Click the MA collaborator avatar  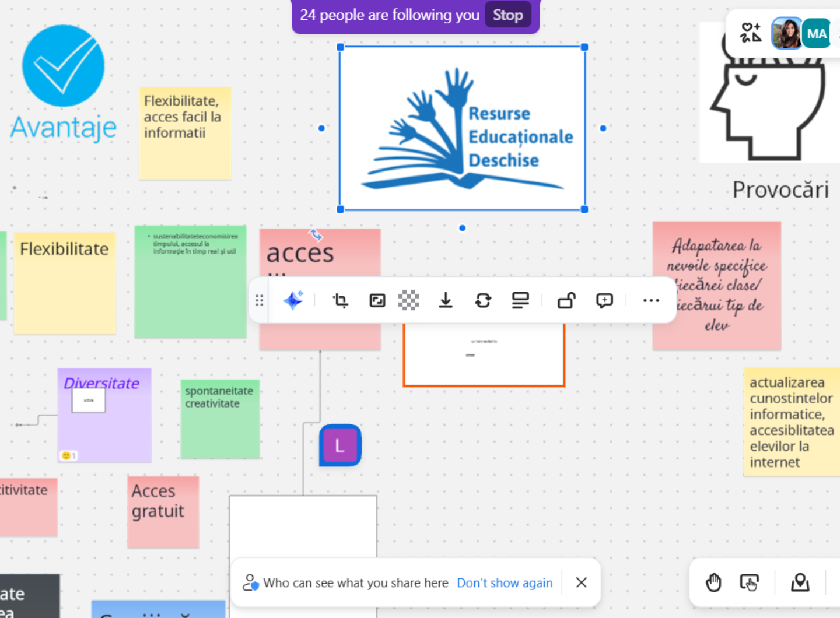pyautogui.click(x=816, y=34)
